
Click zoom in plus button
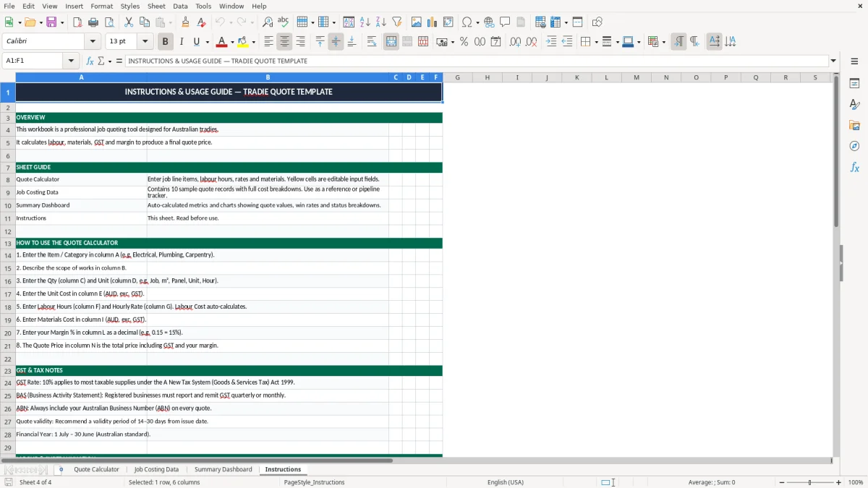click(x=838, y=482)
